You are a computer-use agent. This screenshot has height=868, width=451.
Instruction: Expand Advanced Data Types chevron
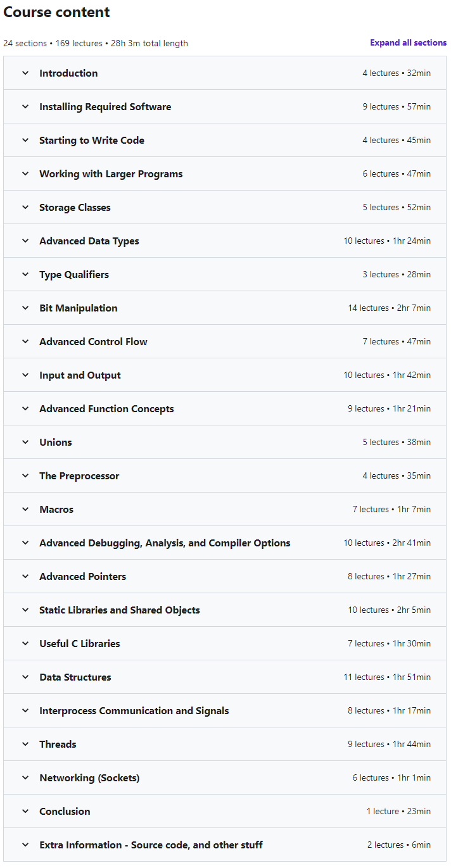click(x=25, y=241)
